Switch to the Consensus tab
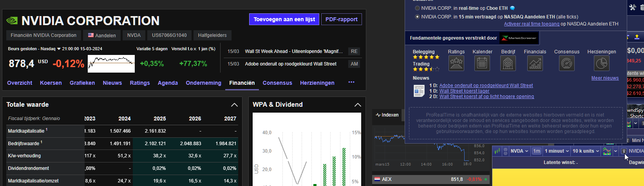This screenshot has width=644, height=186. tap(277, 83)
